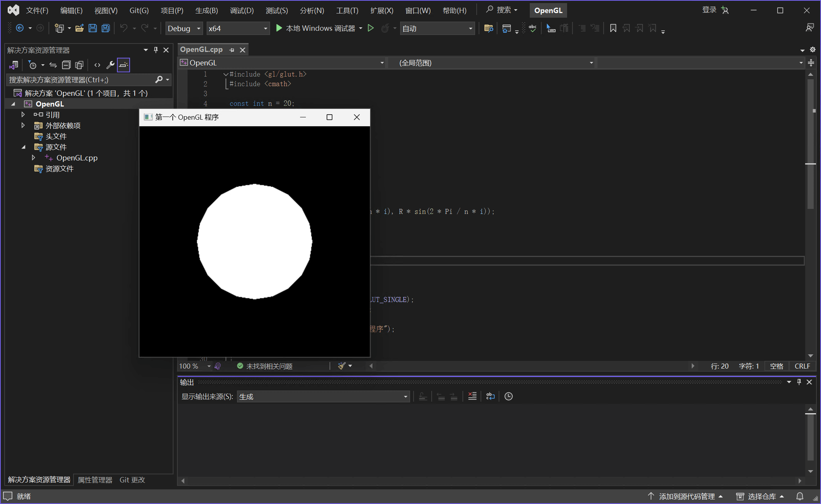Toggle a bookmark with the bookmark icon
Screen dimensions: 821x504
point(613,28)
